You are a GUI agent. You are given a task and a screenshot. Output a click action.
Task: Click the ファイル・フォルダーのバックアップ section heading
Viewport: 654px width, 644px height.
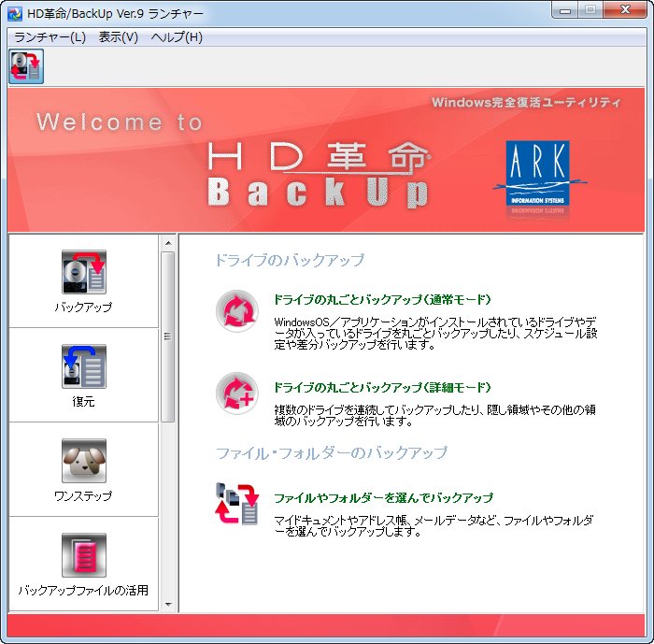point(332,452)
